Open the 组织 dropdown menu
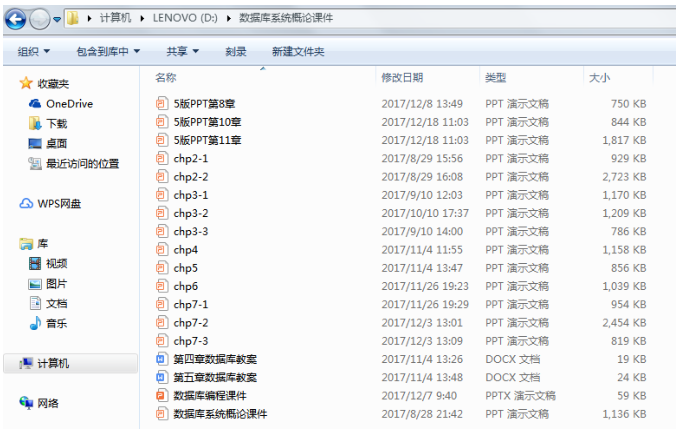Viewport: 682px width, 442px height. pyautogui.click(x=34, y=51)
